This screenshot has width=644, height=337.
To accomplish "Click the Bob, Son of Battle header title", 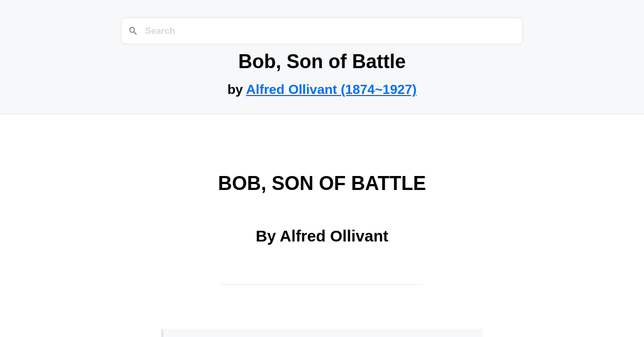I will 322,61.
